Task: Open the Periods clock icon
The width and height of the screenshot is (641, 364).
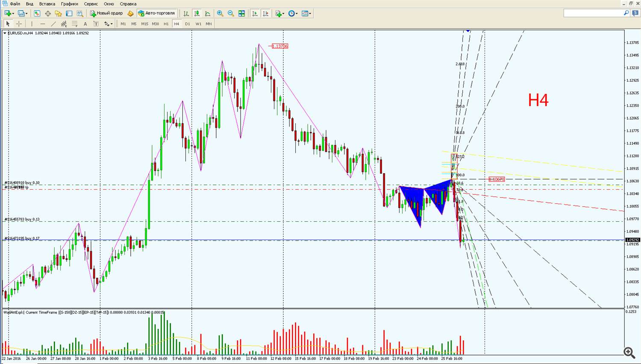Action: pos(291,13)
